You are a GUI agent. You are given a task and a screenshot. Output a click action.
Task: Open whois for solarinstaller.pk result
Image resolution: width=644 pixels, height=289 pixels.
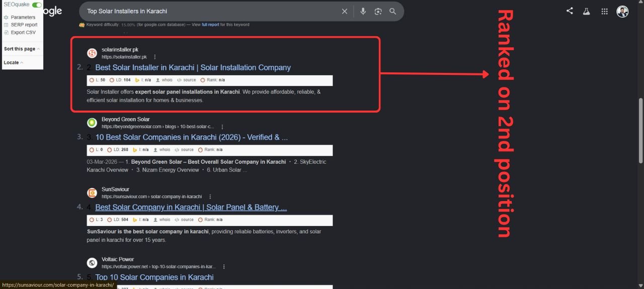tap(164, 80)
